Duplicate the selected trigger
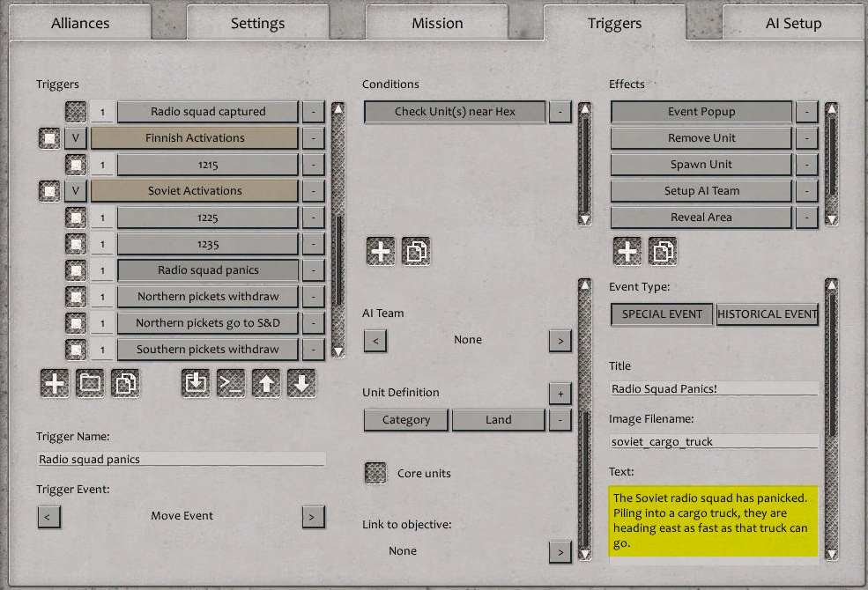The height and width of the screenshot is (590, 868). pyautogui.click(x=125, y=383)
